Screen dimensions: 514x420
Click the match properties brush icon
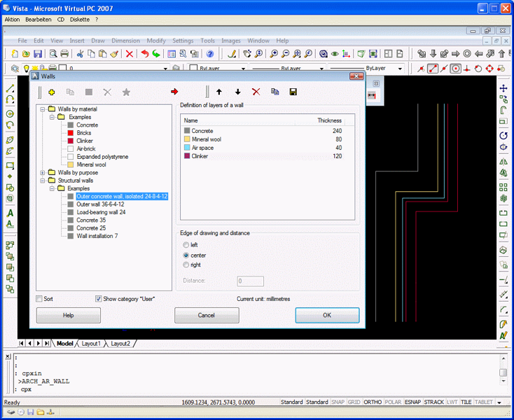point(114,54)
